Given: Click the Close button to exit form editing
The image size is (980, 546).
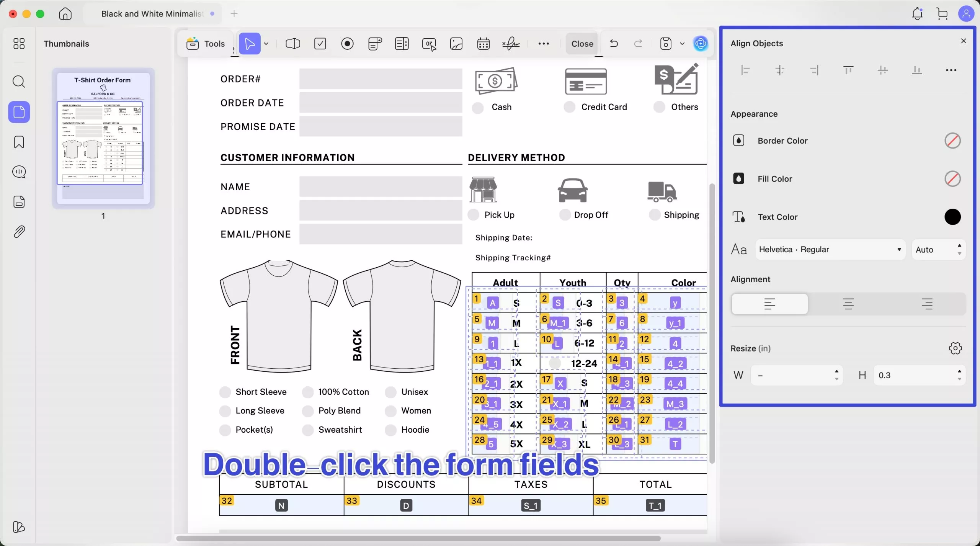Looking at the screenshot, I should tap(581, 43).
